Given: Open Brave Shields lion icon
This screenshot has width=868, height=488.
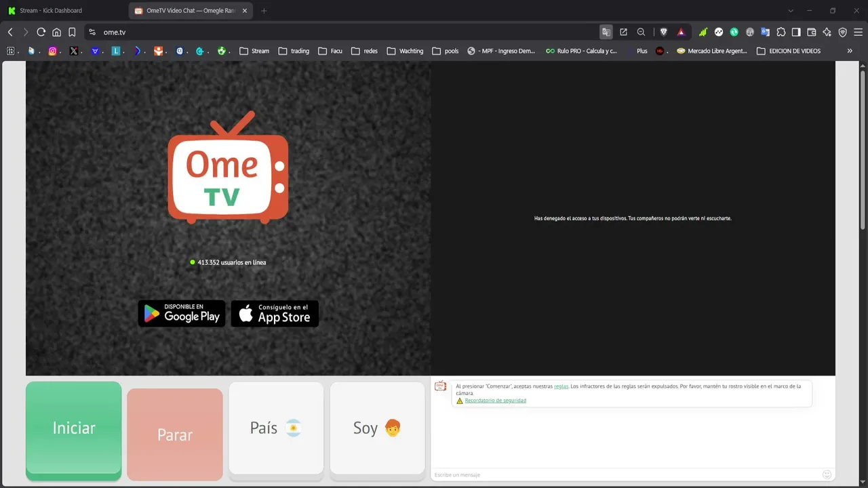Looking at the screenshot, I should pos(663,32).
